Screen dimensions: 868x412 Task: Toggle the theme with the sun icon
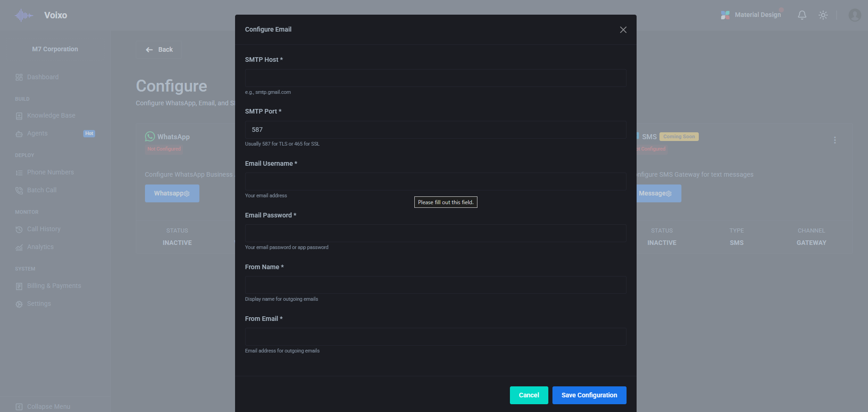823,15
